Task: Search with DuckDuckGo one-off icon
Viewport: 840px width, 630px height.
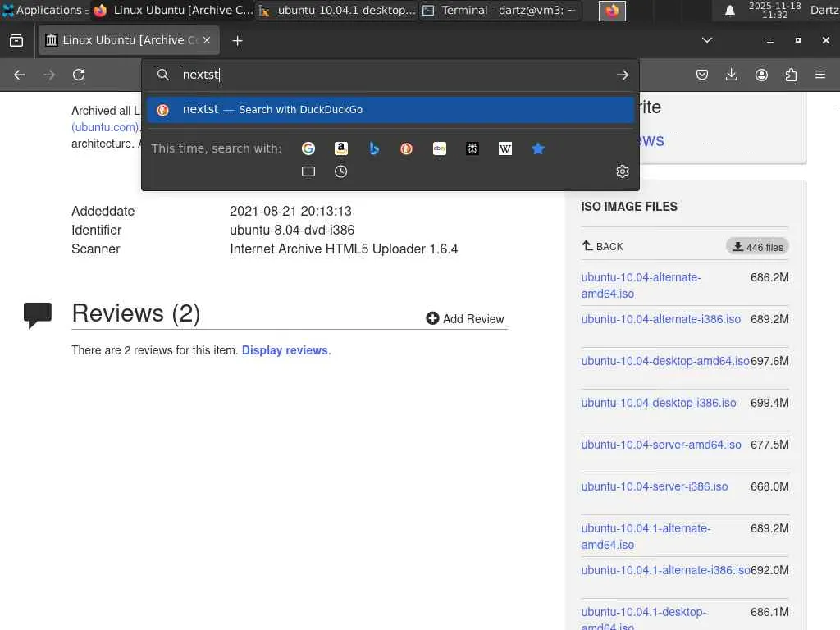Action: pos(407,148)
